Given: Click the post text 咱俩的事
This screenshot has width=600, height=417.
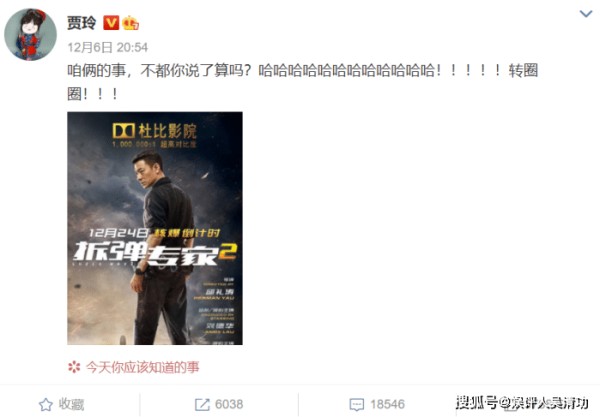Looking at the screenshot, I should tap(96, 70).
